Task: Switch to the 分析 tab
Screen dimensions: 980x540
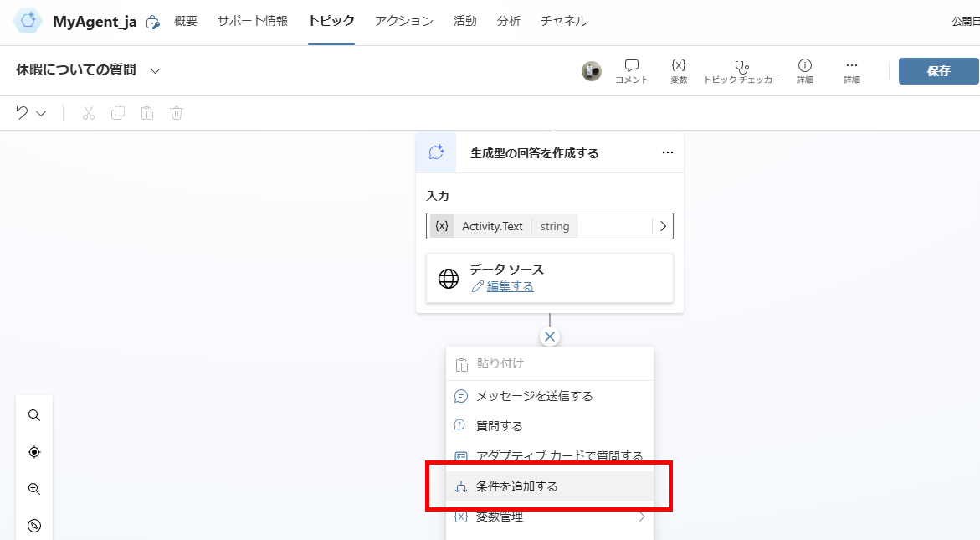Action: click(508, 21)
